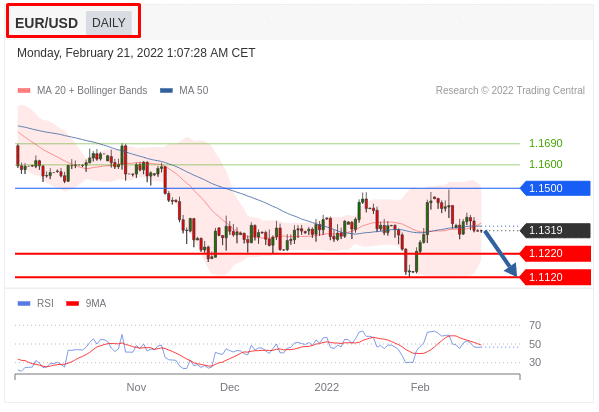
Task: Click the Feb label on time axis
Action: pyautogui.click(x=420, y=388)
